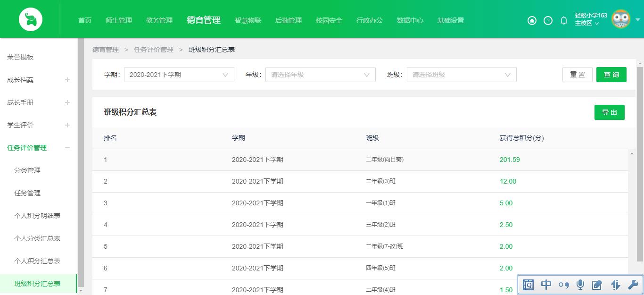Image resolution: width=644 pixels, height=295 pixels.
Task: Open the 年级 grade selector dropdown
Action: pyautogui.click(x=321, y=74)
